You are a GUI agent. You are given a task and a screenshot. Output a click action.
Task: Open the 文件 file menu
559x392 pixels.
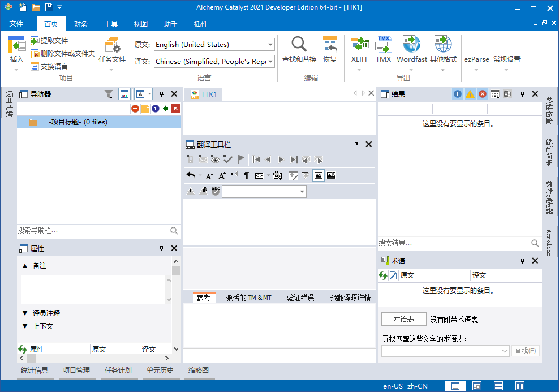(16, 24)
